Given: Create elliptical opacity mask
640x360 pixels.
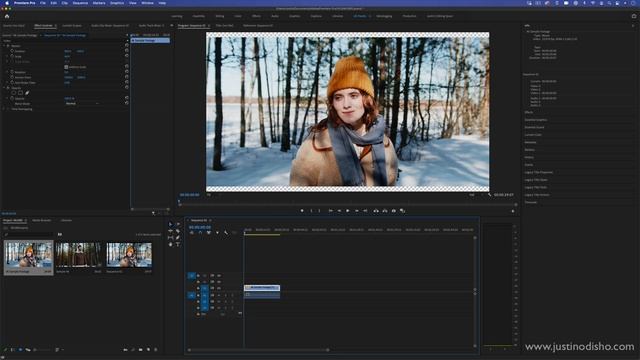Looking at the screenshot, I should click(x=14, y=93).
